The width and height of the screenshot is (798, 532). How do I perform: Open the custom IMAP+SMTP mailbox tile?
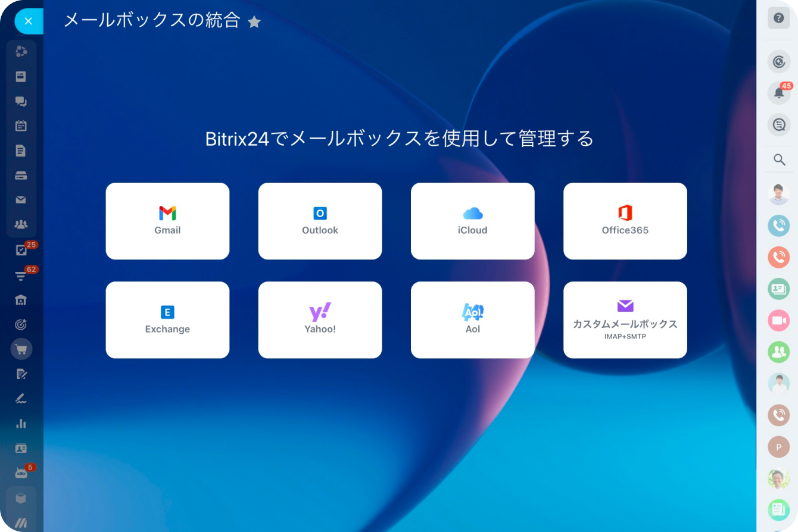[x=625, y=320]
